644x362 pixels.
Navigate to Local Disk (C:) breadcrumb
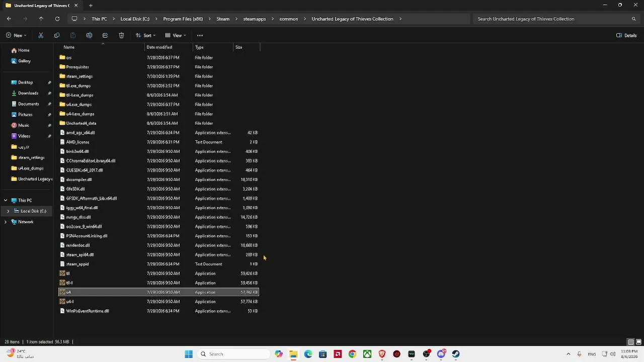[135, 19]
